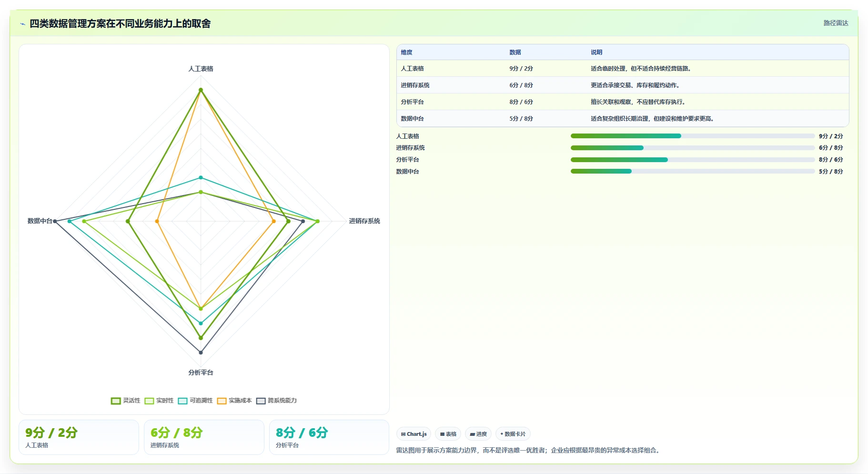The height and width of the screenshot is (474, 868).
Task: Click the chart title 四类数据管理方案在不同业务能力上的取舍
Action: click(120, 24)
